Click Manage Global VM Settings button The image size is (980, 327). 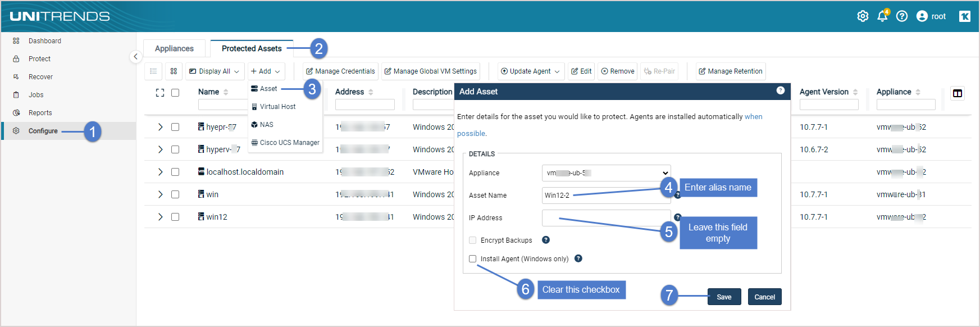click(x=431, y=71)
